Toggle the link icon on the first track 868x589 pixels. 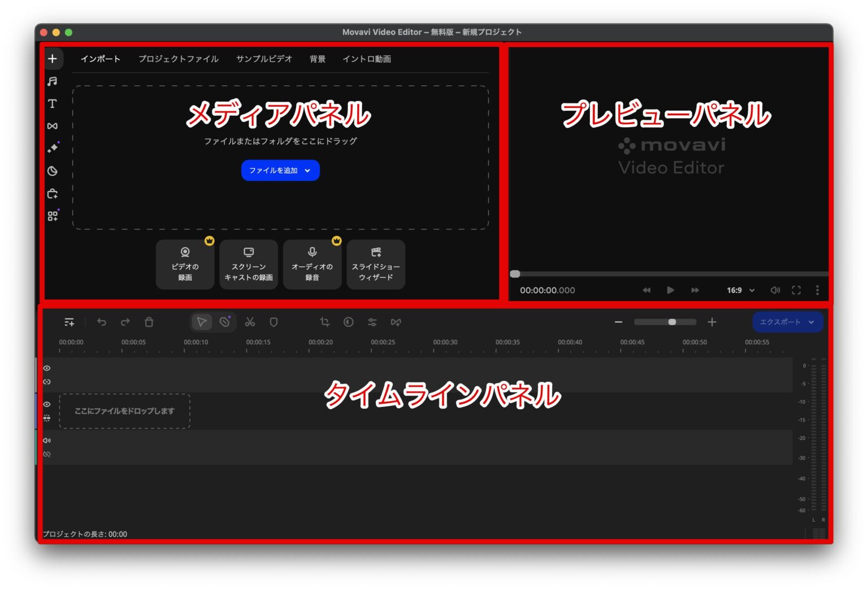[47, 382]
